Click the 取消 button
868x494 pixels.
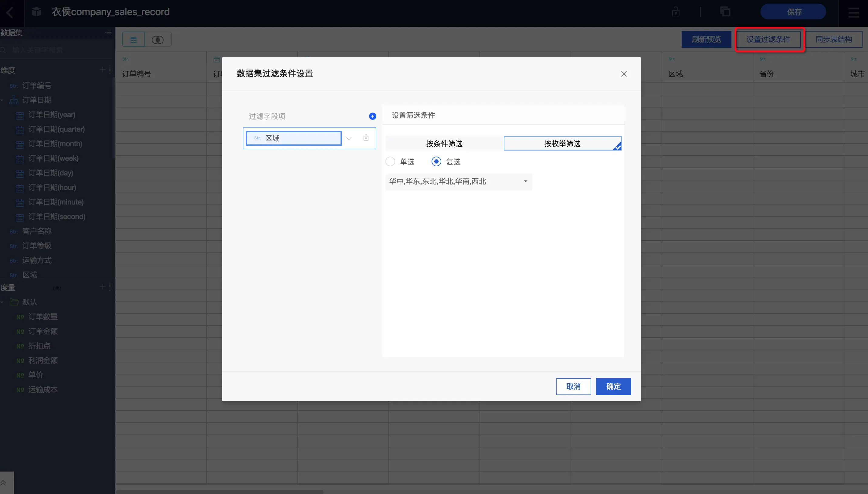pos(573,387)
